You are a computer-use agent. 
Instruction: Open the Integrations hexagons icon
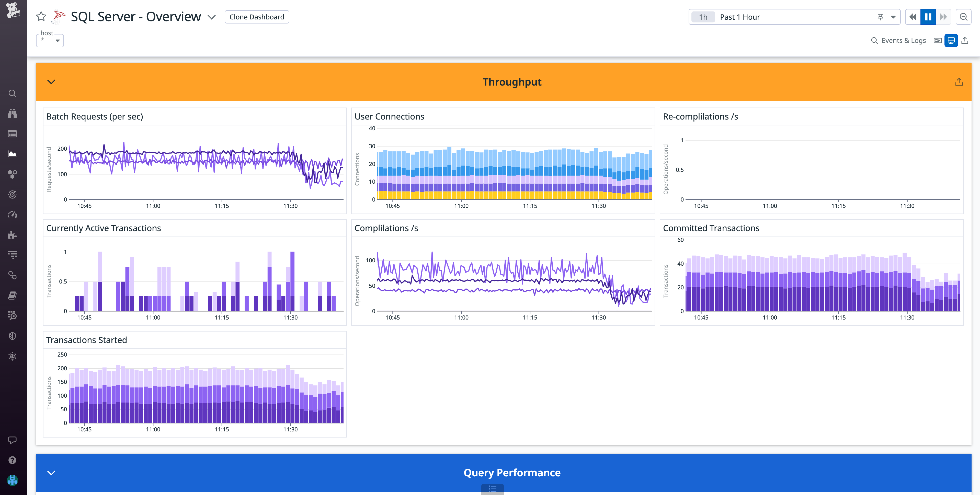pyautogui.click(x=13, y=174)
